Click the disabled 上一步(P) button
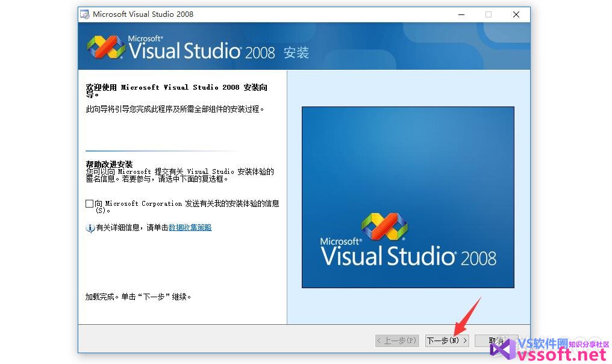 398,341
